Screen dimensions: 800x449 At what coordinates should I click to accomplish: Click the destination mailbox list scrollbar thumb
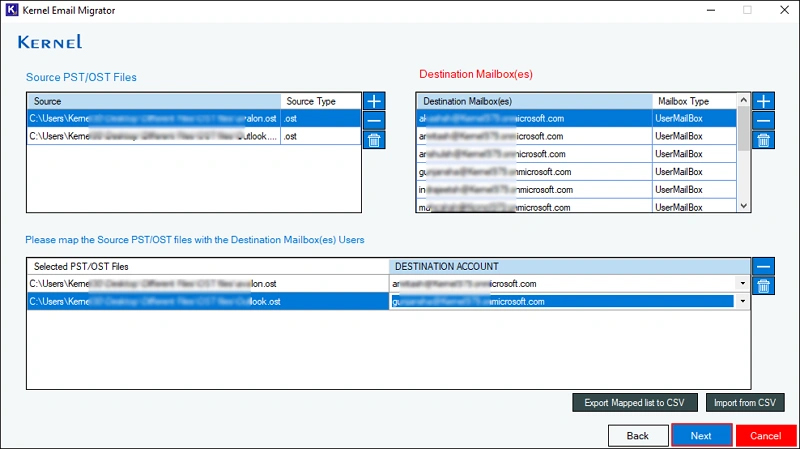[x=743, y=129]
